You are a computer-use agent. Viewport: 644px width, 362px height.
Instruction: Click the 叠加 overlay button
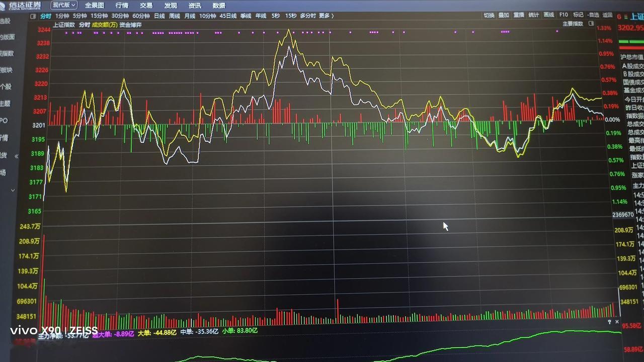coord(504,15)
